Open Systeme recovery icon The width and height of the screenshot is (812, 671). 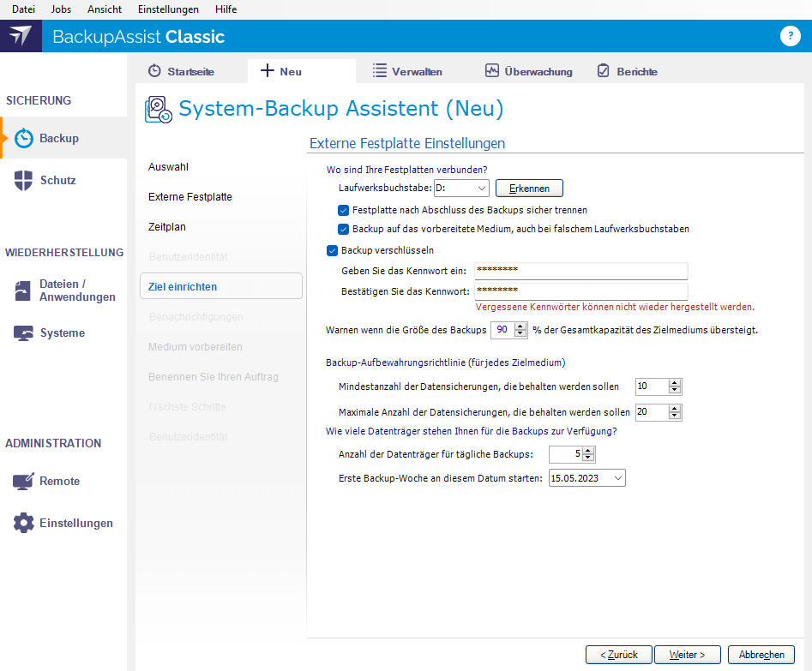24,333
